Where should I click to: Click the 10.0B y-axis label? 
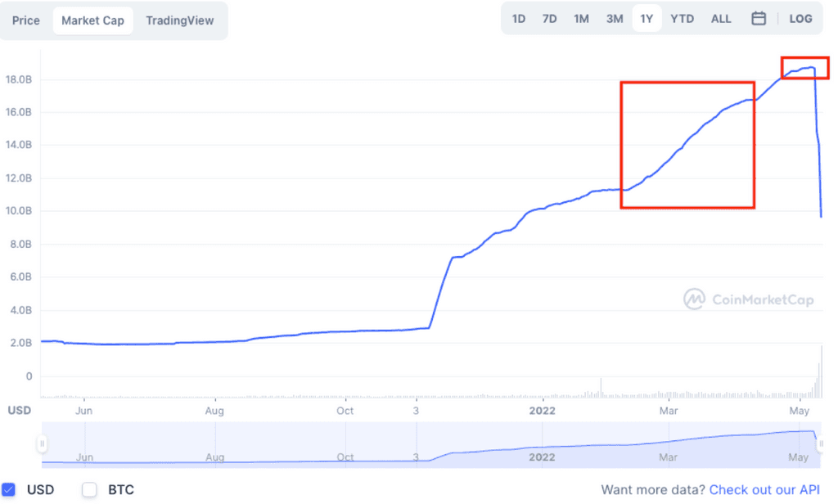click(19, 210)
